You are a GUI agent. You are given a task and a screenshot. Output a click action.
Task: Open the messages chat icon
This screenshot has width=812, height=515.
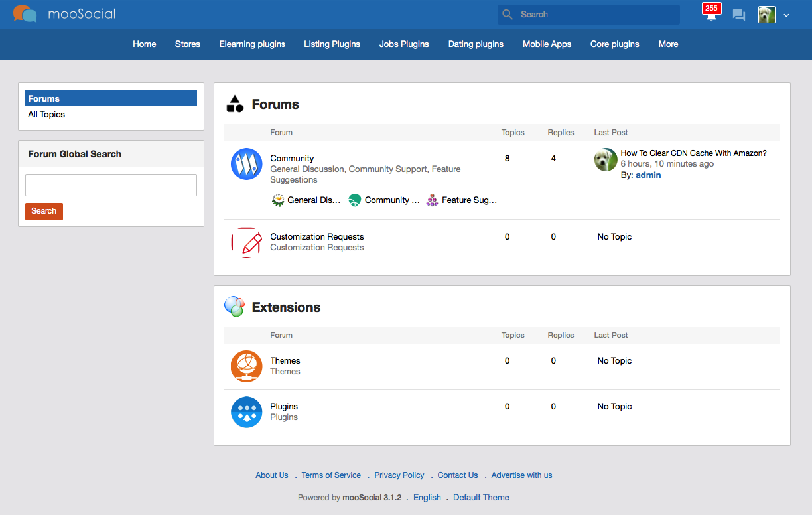click(739, 15)
